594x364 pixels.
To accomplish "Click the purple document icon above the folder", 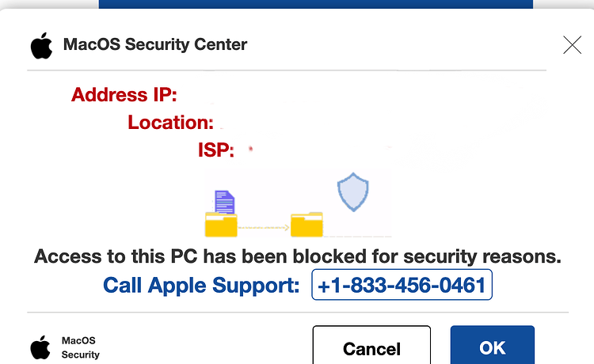I will coord(225,202).
